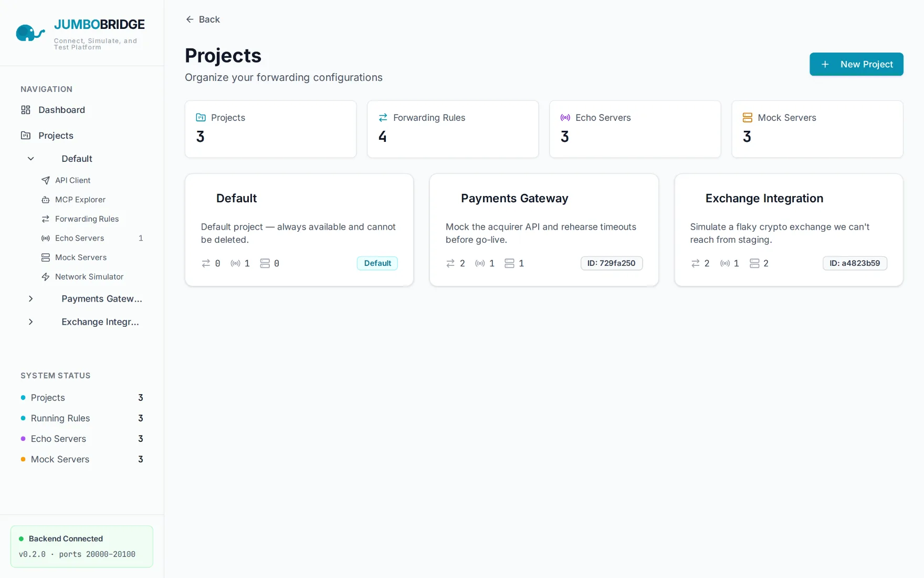
Task: Click the Forwarding Rules arrows icon in the sidebar
Action: 46,219
